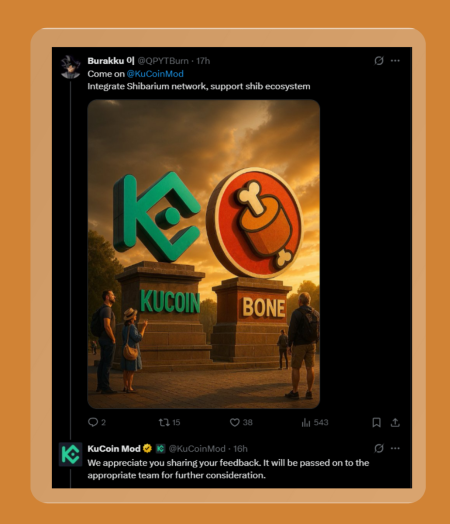Open the 17h timestamp on Burakku's tweet
This screenshot has width=450, height=524.
coord(203,61)
